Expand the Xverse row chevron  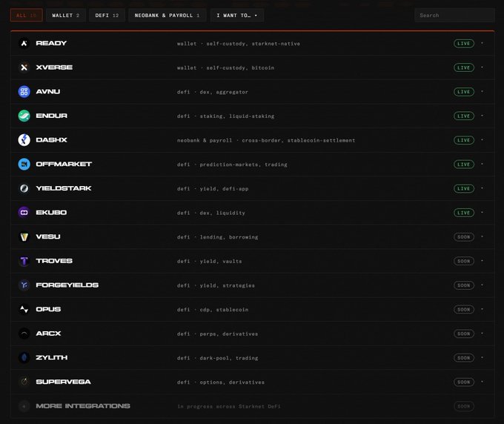point(482,67)
